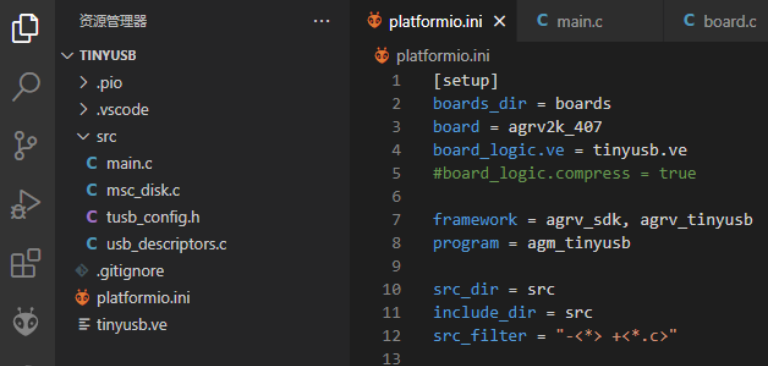Screen dimensions: 769x366
Task: Click the agm_tinyusb program value
Action: click(x=579, y=243)
